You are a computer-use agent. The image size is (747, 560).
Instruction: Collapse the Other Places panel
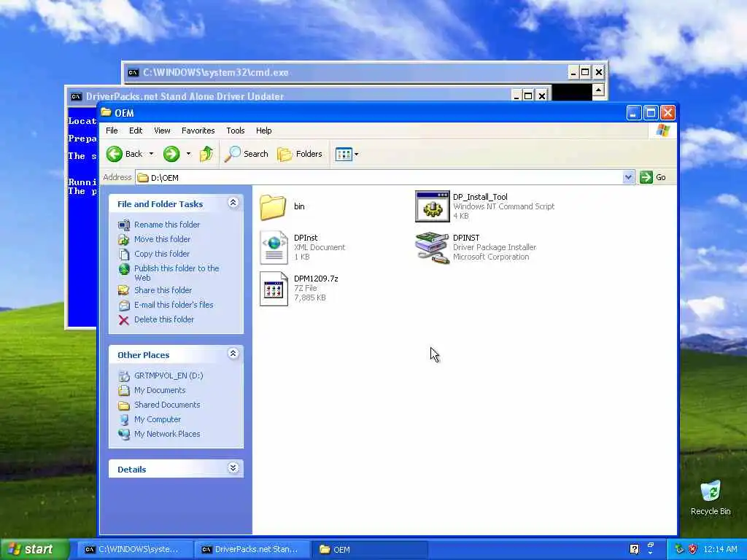pyautogui.click(x=233, y=354)
